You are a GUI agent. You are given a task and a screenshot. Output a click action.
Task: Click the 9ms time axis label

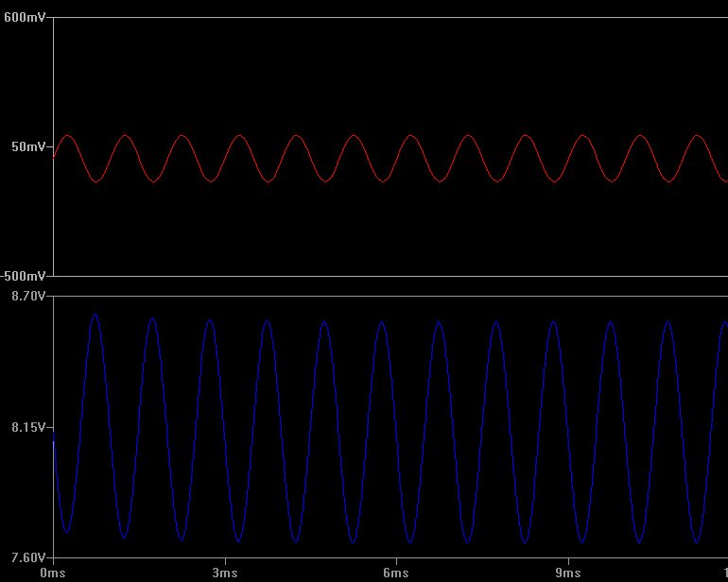[x=567, y=573]
